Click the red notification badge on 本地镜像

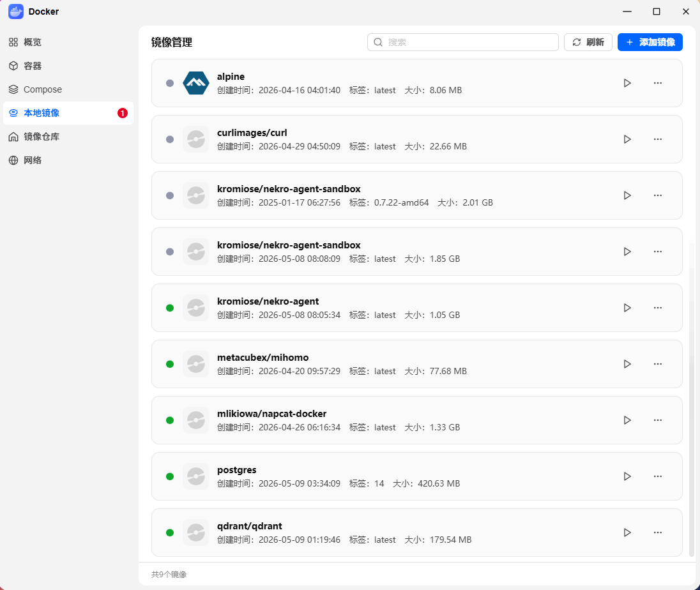123,114
